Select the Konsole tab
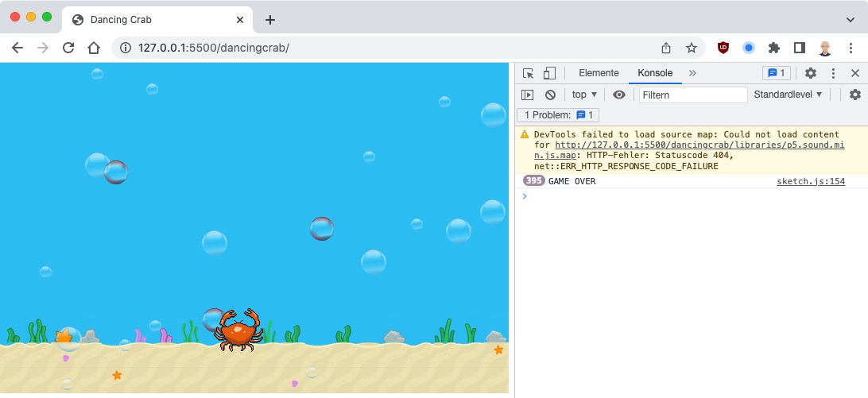868x398 pixels. [655, 73]
